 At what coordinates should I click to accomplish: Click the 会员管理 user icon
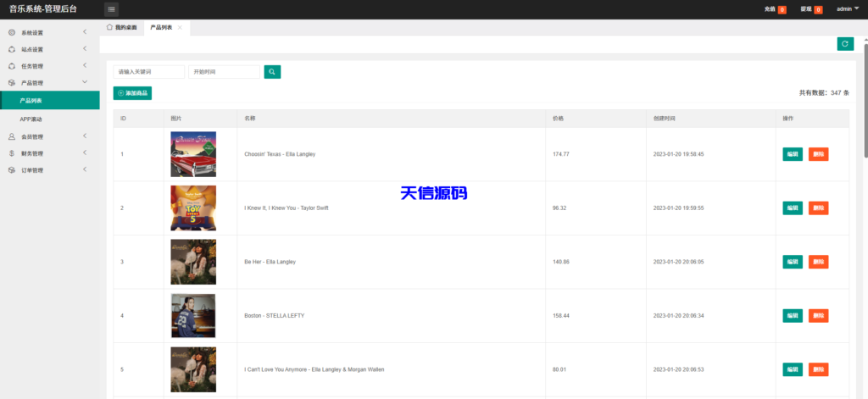click(12, 136)
